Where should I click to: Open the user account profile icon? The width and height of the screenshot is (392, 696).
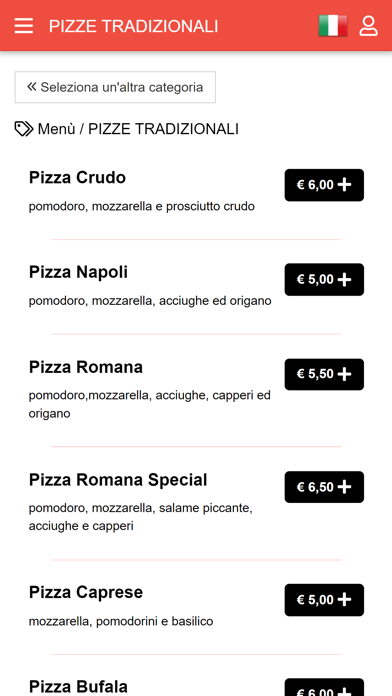[368, 26]
